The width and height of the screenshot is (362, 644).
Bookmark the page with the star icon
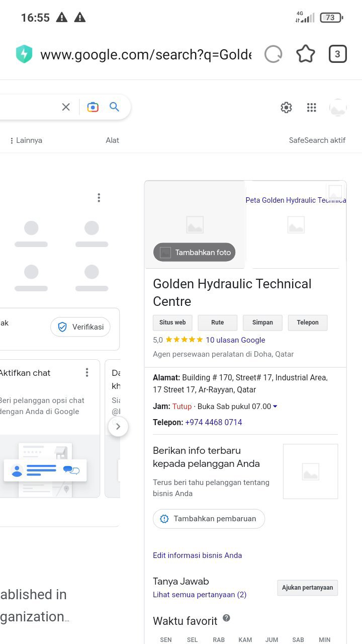tap(306, 54)
